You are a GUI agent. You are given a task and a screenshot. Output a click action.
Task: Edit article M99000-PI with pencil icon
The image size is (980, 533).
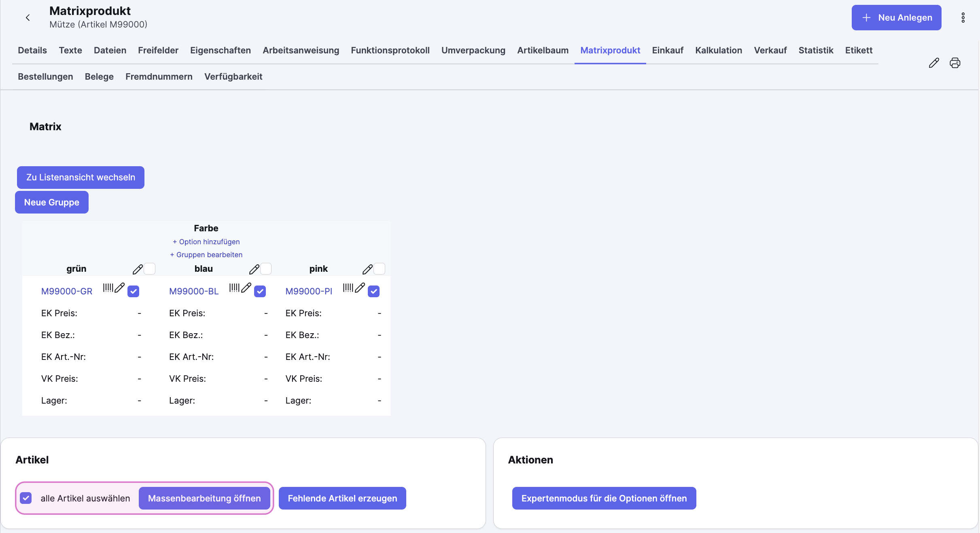360,288
